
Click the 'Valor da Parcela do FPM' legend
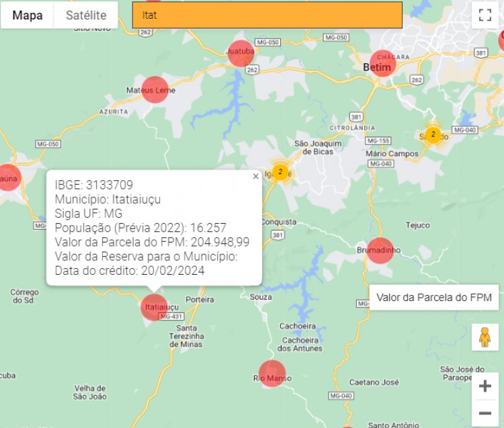pyautogui.click(x=434, y=297)
